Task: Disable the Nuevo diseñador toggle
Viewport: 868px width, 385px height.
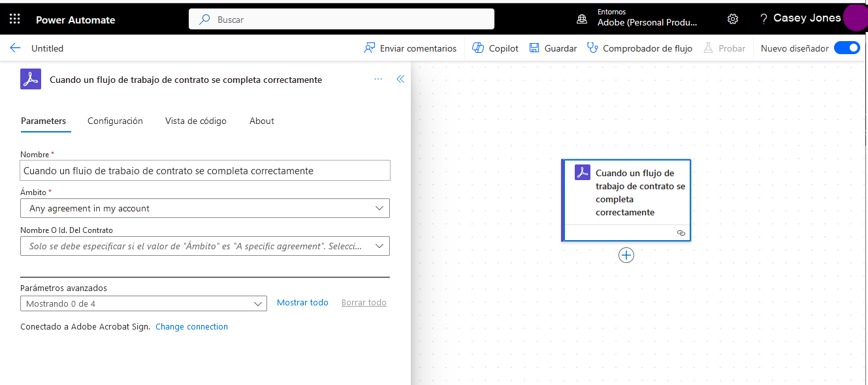Action: coord(846,48)
